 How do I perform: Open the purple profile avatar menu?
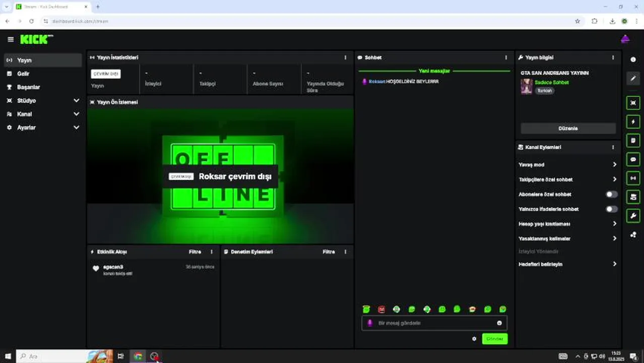pyautogui.click(x=625, y=39)
